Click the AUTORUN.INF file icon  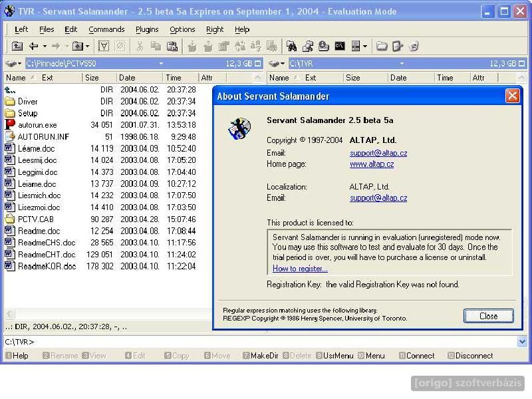click(10, 136)
